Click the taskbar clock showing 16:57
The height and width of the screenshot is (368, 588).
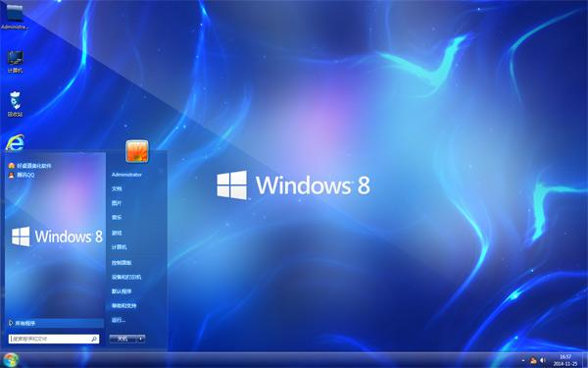pyautogui.click(x=565, y=360)
